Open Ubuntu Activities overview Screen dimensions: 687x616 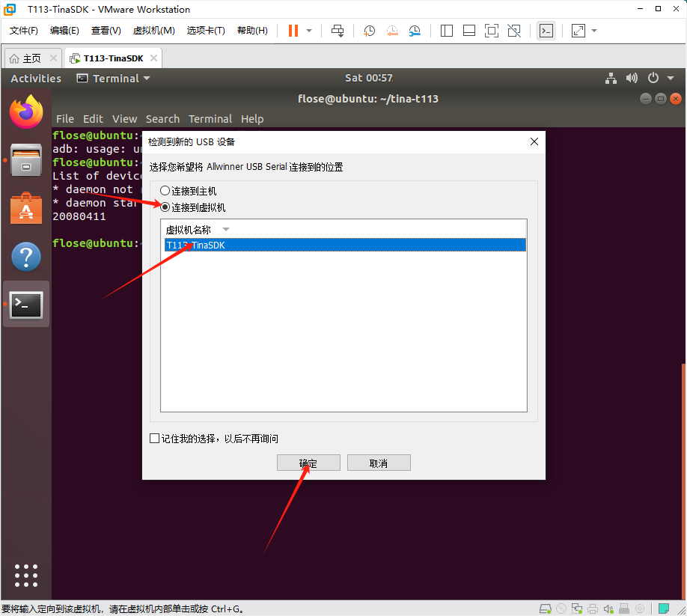click(36, 79)
